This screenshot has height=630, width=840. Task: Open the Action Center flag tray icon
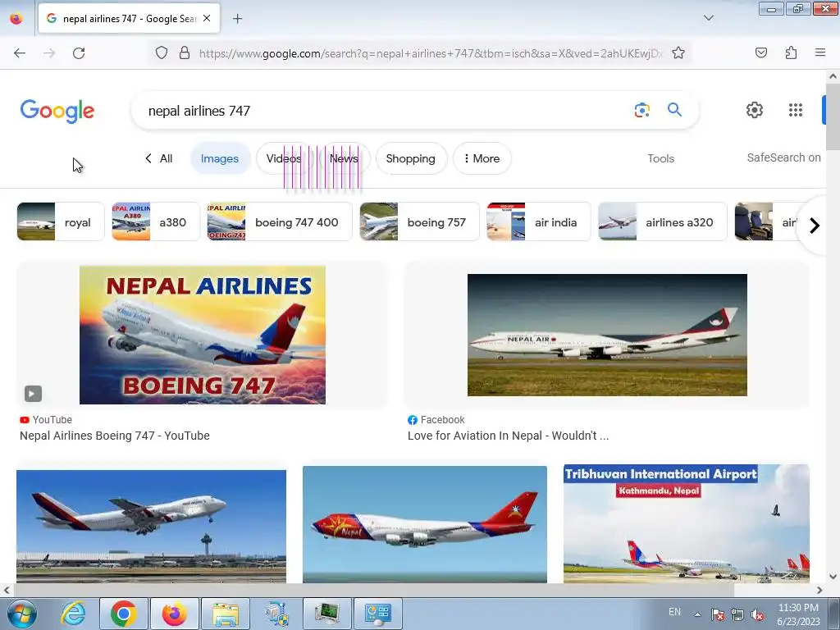[x=718, y=614]
